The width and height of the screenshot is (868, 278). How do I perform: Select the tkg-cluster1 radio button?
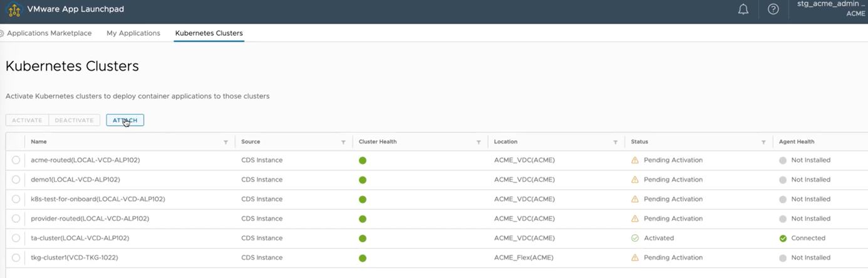click(16, 258)
